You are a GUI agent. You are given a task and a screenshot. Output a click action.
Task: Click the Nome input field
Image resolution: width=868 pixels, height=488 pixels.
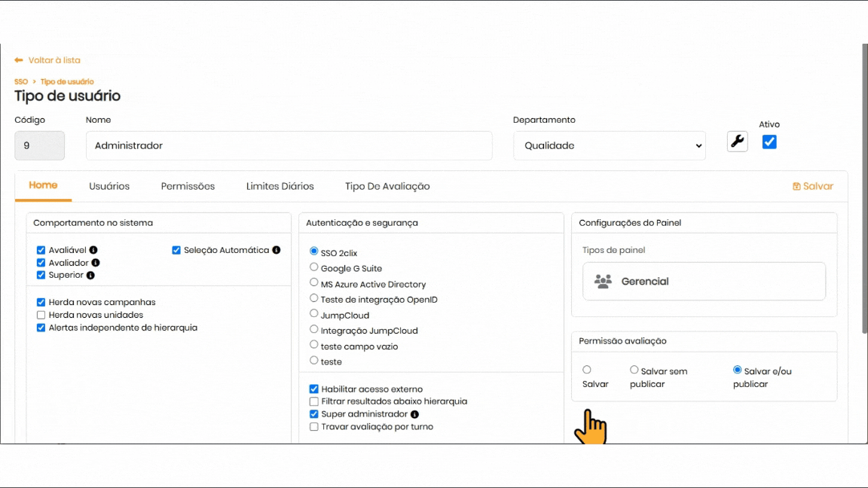point(289,146)
